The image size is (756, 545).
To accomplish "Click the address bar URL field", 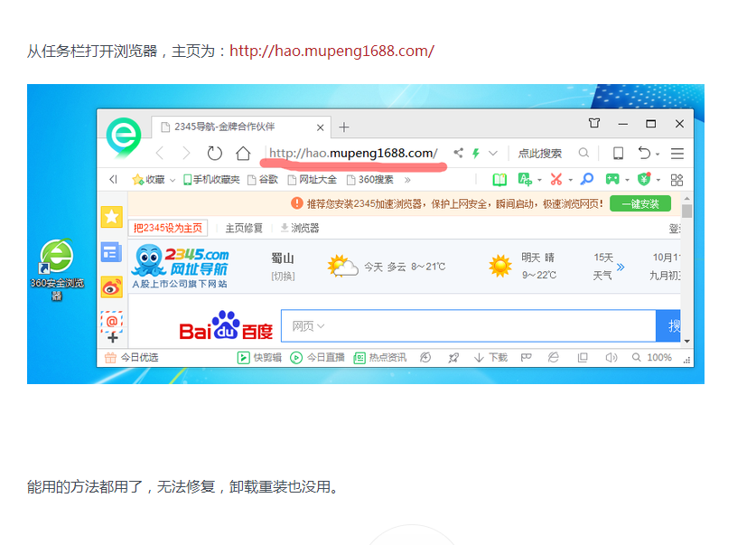I will click(353, 154).
